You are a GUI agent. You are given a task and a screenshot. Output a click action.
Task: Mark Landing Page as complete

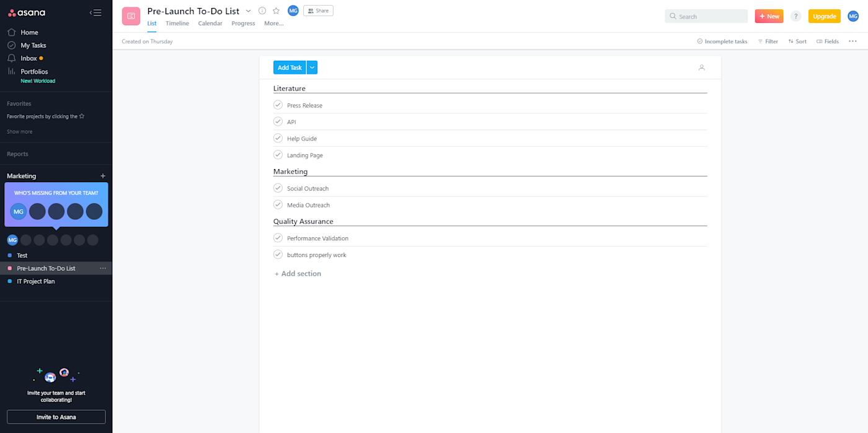coord(278,155)
